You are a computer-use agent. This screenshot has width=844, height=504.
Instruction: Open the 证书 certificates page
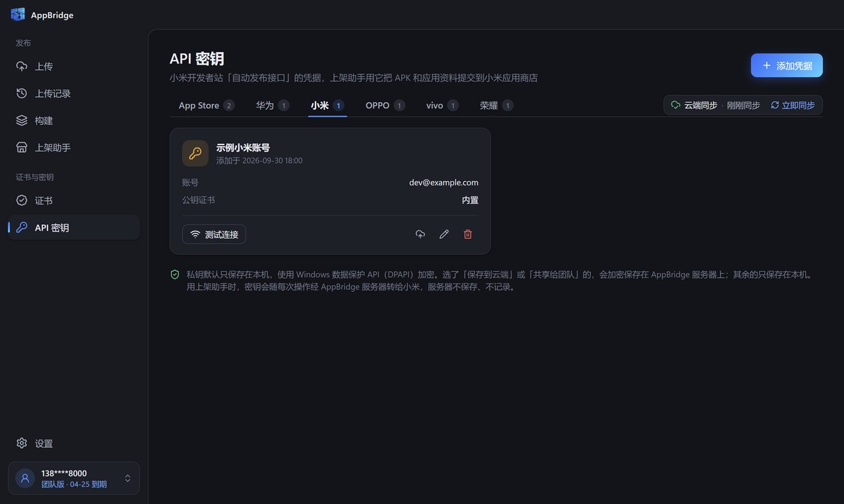click(x=74, y=201)
